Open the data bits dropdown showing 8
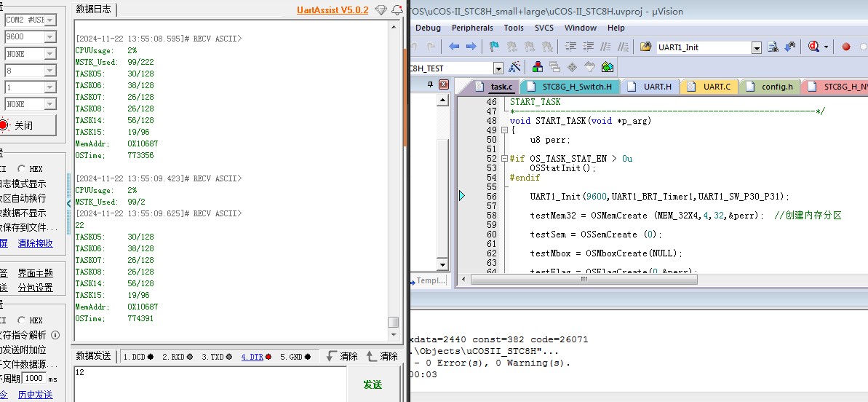 pos(49,71)
